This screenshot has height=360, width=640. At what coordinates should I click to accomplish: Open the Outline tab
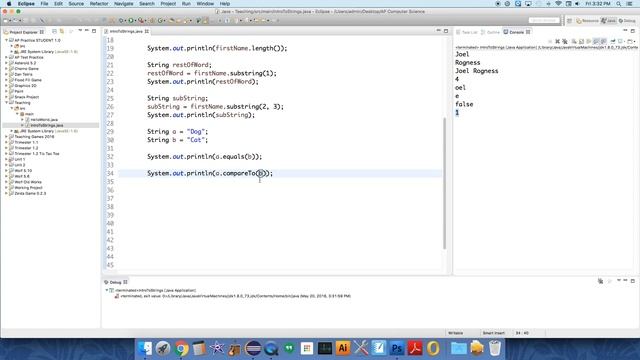point(490,32)
